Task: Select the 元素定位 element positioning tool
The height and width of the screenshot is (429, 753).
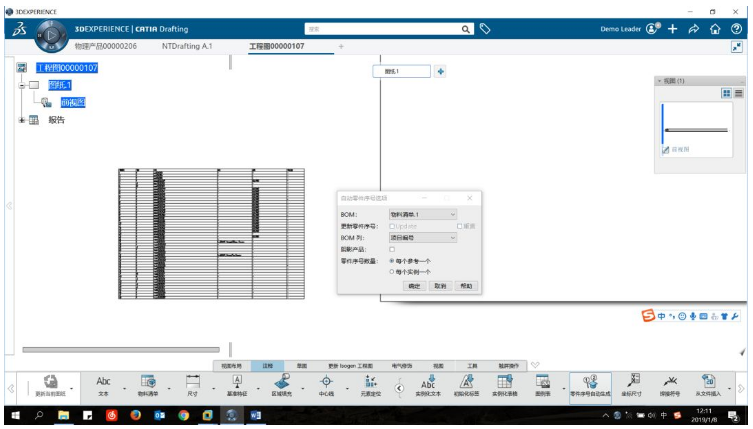Action: 371,386
